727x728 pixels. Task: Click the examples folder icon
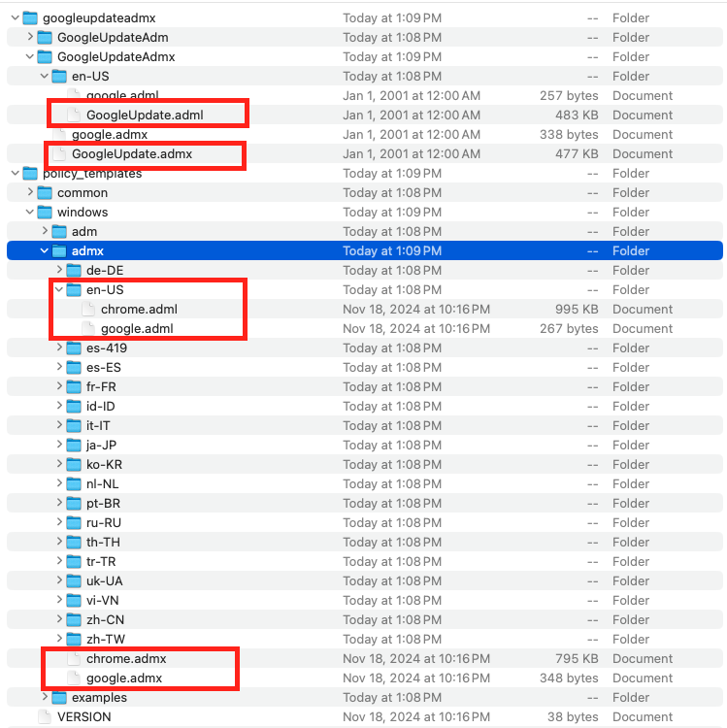(x=59, y=698)
